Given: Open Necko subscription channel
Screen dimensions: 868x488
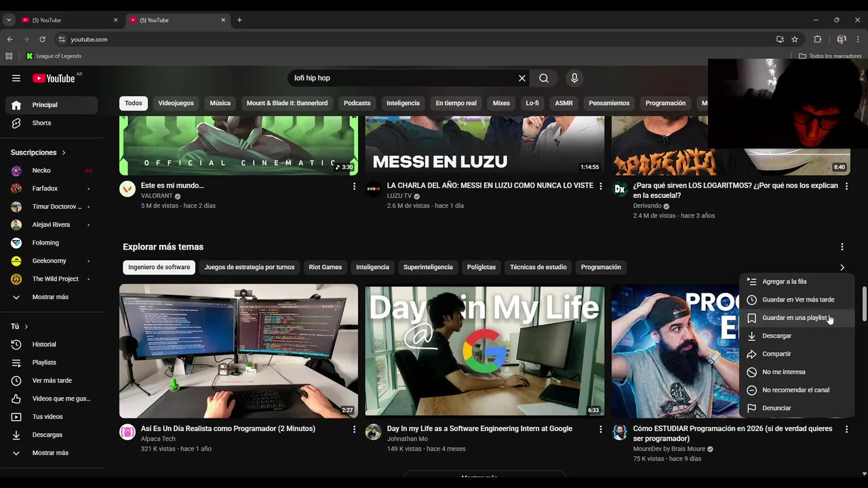Looking at the screenshot, I should pos(52,170).
